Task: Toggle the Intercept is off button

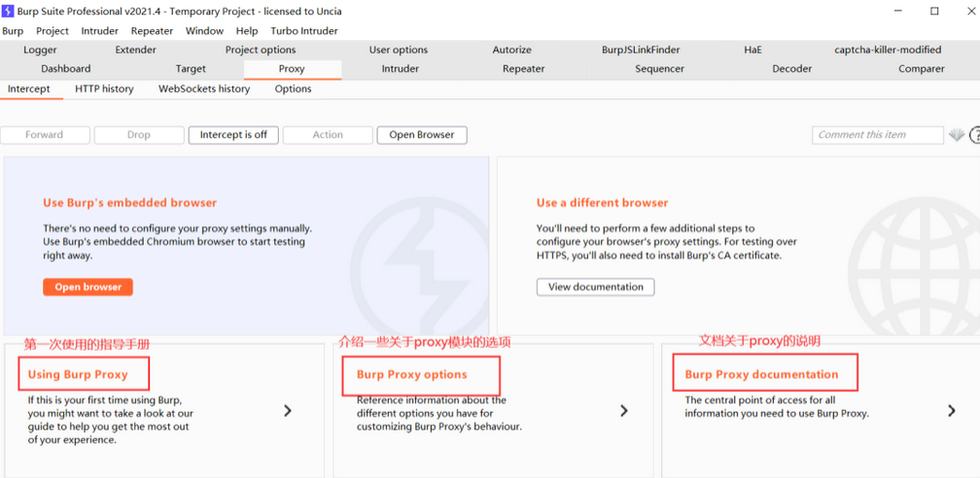Action: pyautogui.click(x=233, y=134)
